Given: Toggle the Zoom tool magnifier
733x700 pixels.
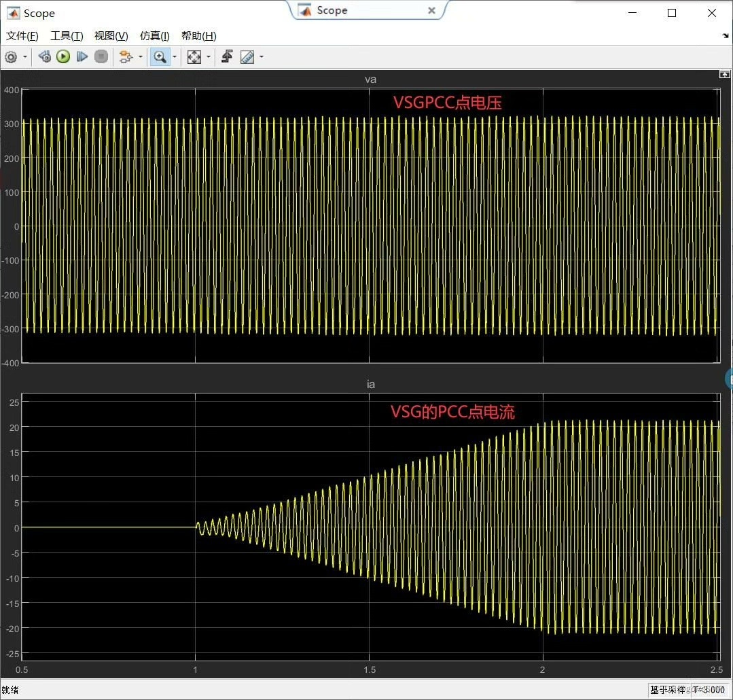Looking at the screenshot, I should point(160,57).
